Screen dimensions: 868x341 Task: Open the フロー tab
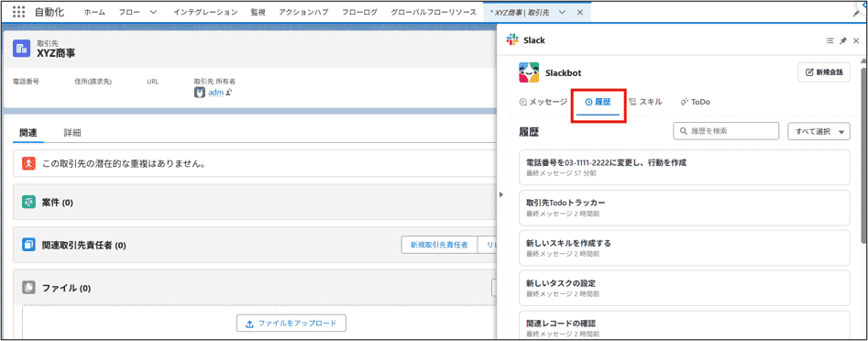coord(129,12)
